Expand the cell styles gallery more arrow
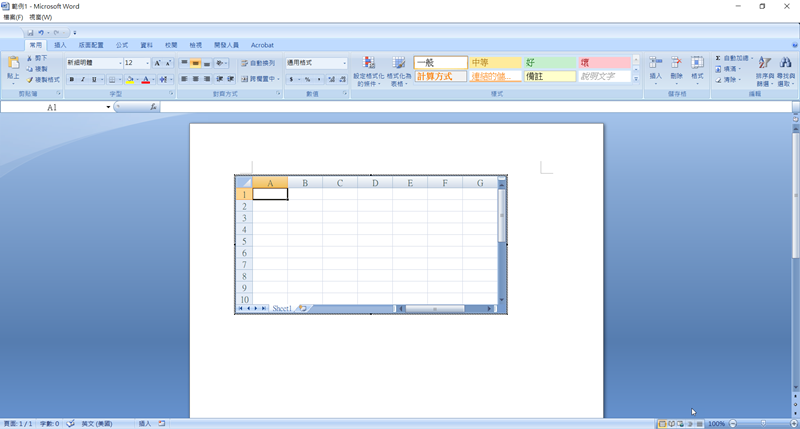Viewport: 800px width, 429px height. 636,79
